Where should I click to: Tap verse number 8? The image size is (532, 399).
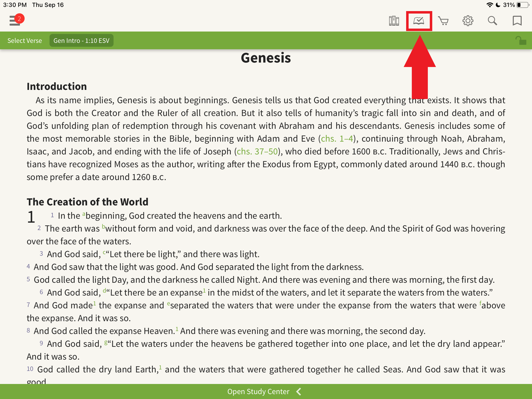28,331
